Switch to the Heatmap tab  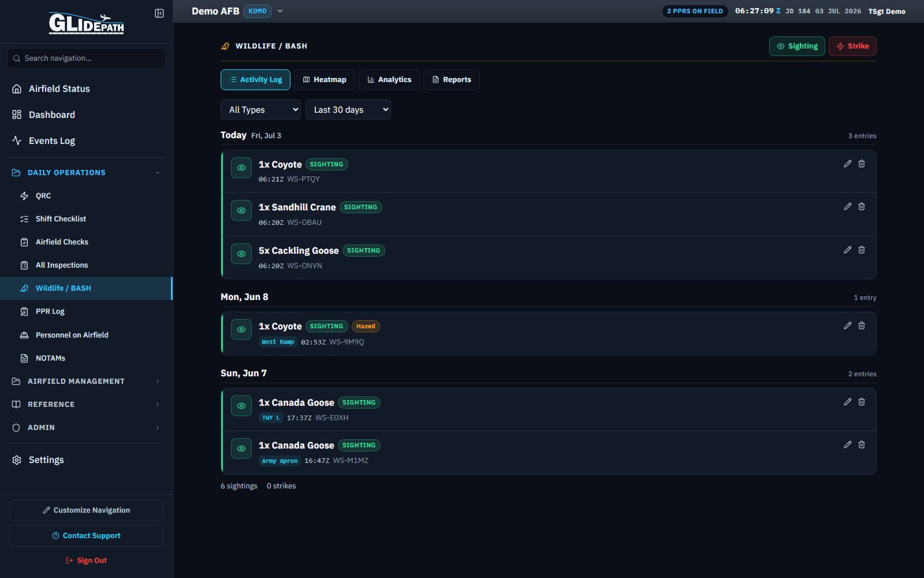(x=325, y=80)
